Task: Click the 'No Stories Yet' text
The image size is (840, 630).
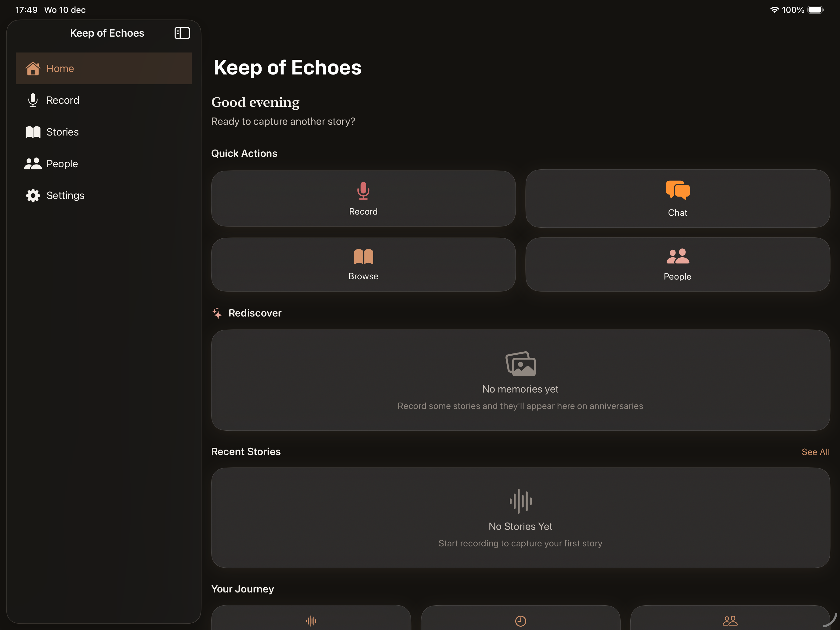Action: (x=520, y=526)
